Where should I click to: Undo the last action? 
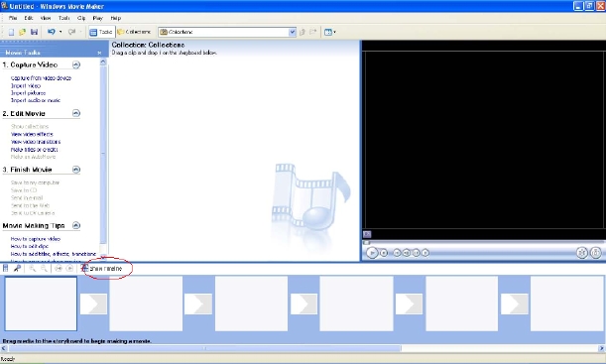pyautogui.click(x=51, y=32)
